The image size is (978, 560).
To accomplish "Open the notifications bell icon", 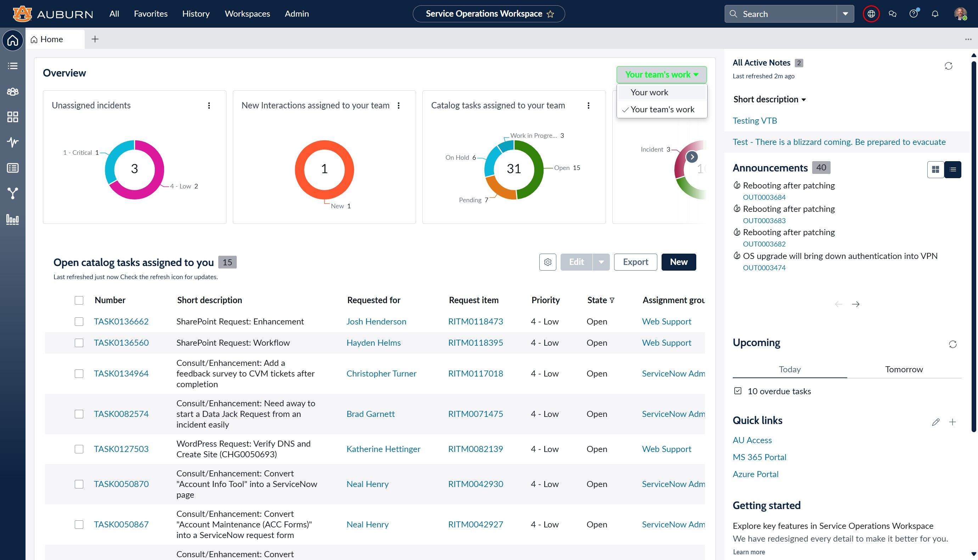I will coord(935,14).
